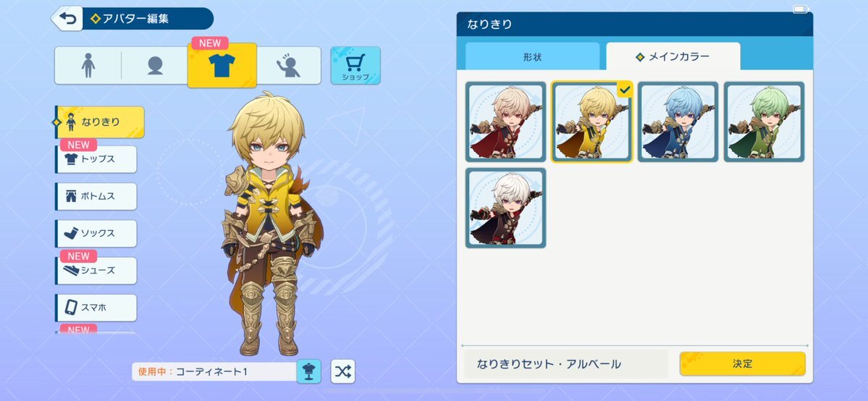Open the coordinate mannequin icon
This screenshot has height=401, width=868.
tap(309, 371)
